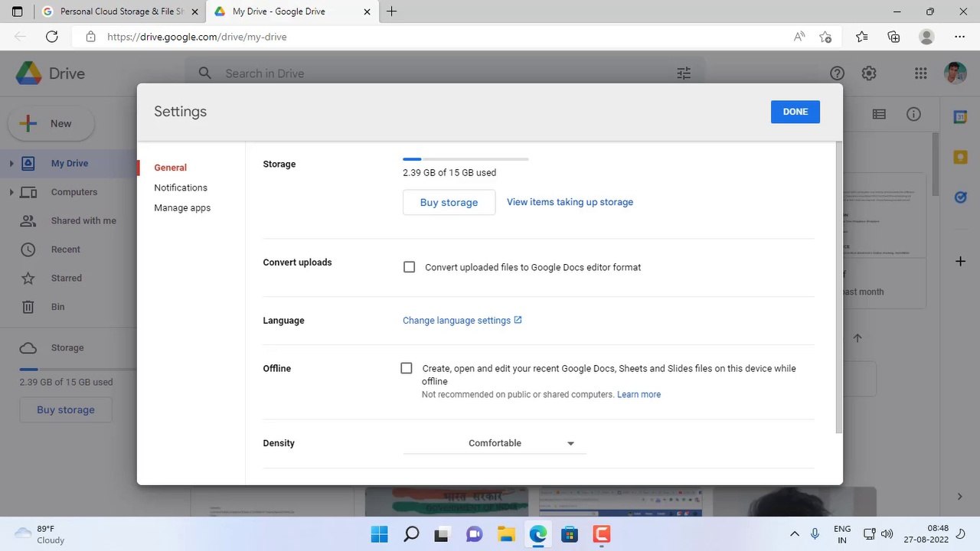The image size is (980, 551).
Task: Enable convert uploaded files checkbox
Action: [410, 267]
